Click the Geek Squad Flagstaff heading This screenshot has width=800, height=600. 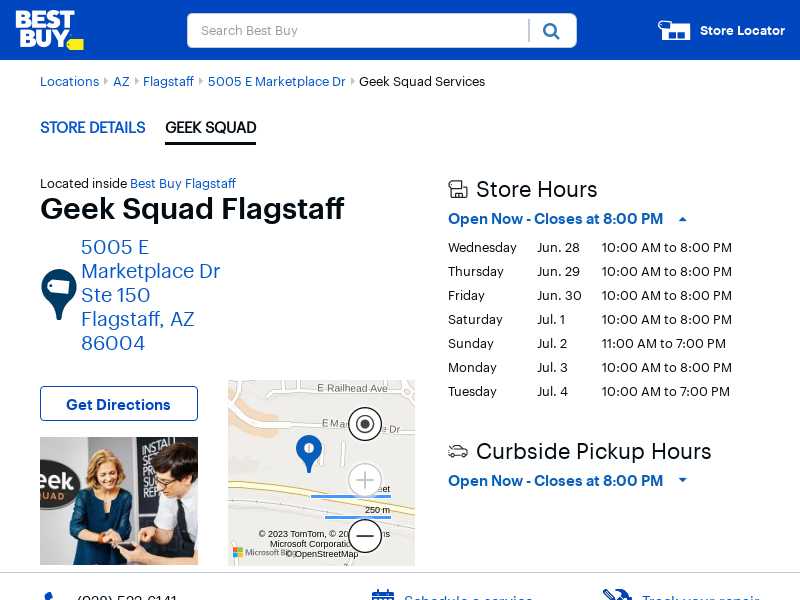point(192,209)
